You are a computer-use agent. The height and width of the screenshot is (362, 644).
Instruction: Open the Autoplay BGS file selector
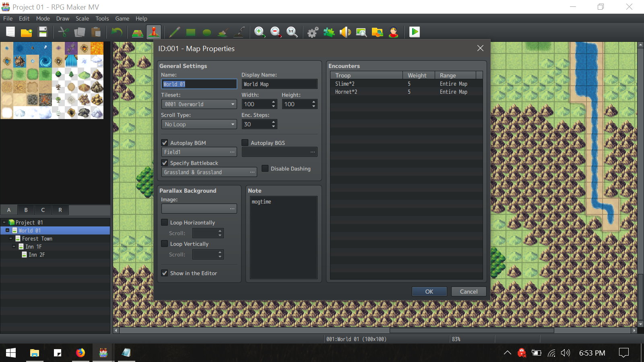(280, 152)
